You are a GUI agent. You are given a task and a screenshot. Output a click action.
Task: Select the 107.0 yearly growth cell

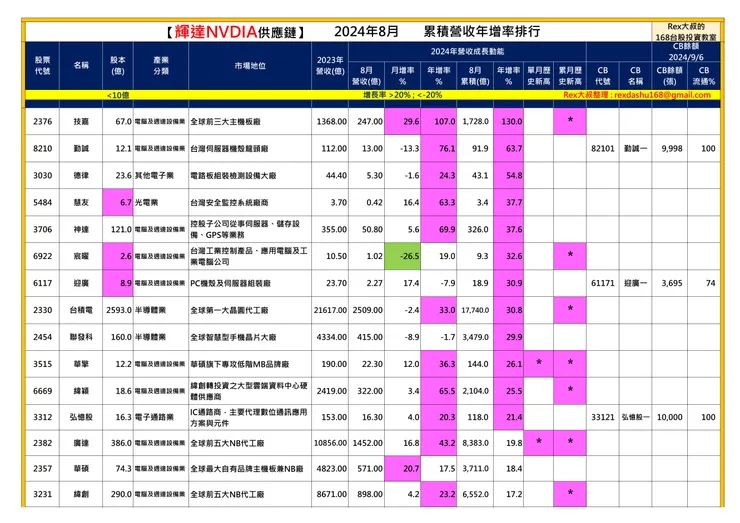[438, 122]
